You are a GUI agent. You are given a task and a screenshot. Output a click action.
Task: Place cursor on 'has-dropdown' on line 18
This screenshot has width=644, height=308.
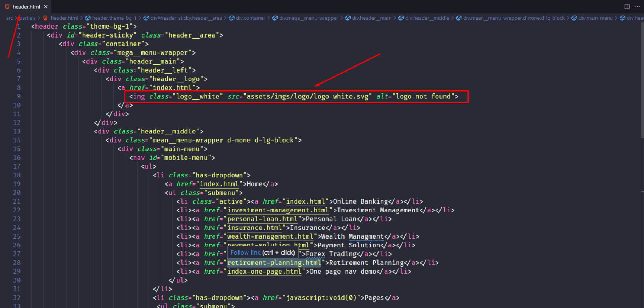(219, 175)
